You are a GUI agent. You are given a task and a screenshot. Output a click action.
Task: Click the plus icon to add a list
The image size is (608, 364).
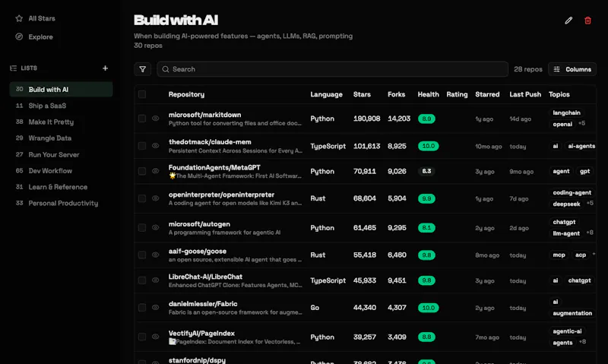[105, 68]
